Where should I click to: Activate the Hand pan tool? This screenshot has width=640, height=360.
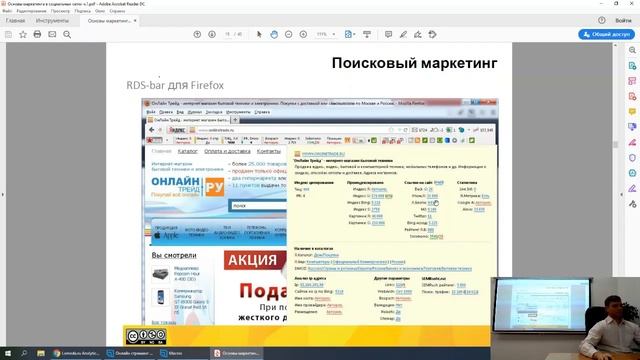pyautogui.click(x=274, y=34)
